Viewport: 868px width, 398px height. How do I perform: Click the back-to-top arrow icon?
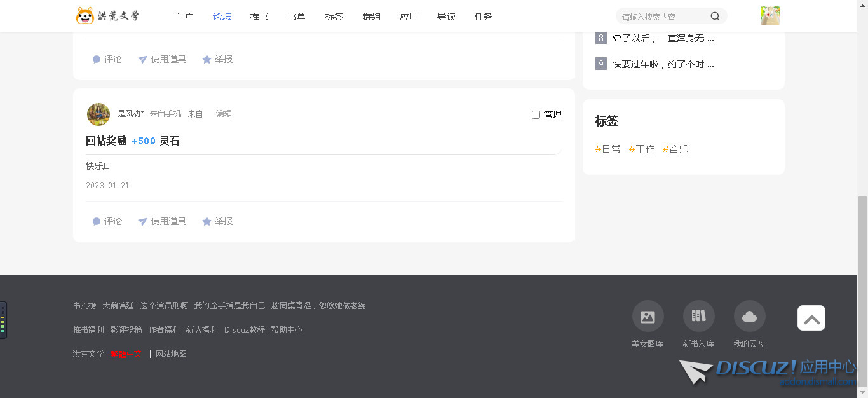(x=811, y=317)
